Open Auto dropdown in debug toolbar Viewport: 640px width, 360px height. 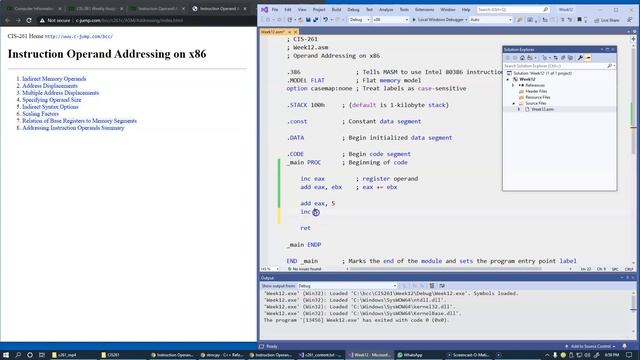pyautogui.click(x=491, y=20)
